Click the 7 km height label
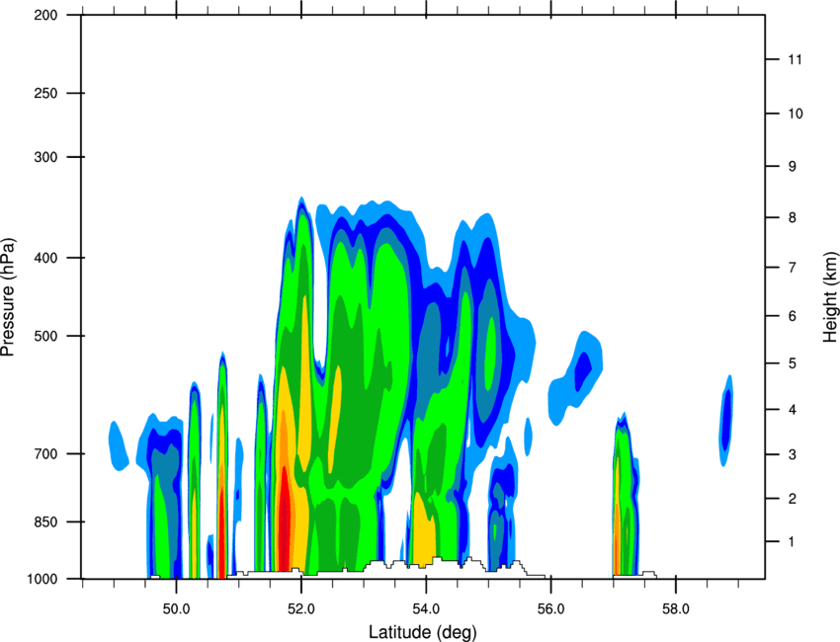The image size is (840, 642). pos(793,268)
